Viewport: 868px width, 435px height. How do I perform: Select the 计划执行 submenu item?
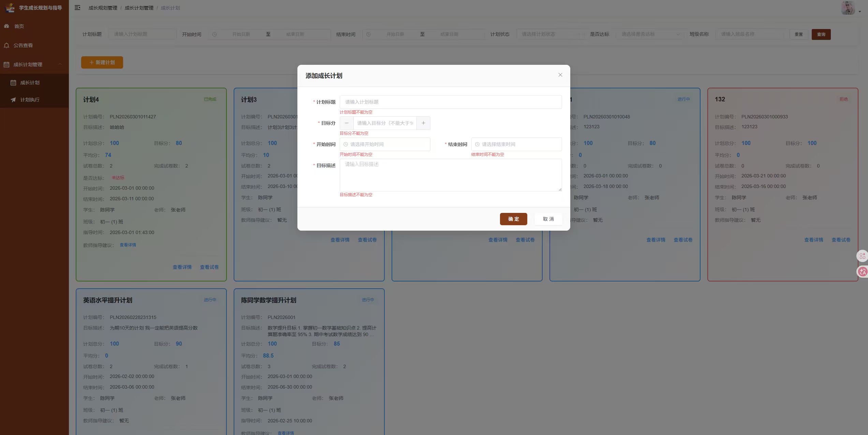click(x=34, y=100)
